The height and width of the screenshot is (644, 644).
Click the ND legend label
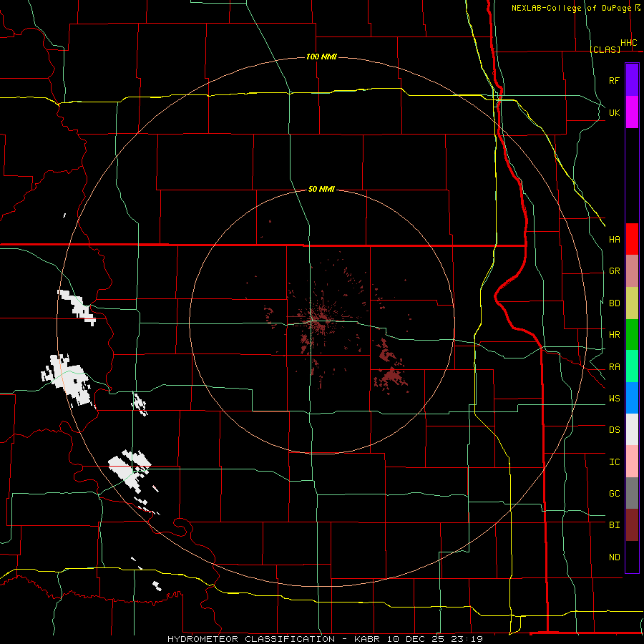(x=615, y=557)
